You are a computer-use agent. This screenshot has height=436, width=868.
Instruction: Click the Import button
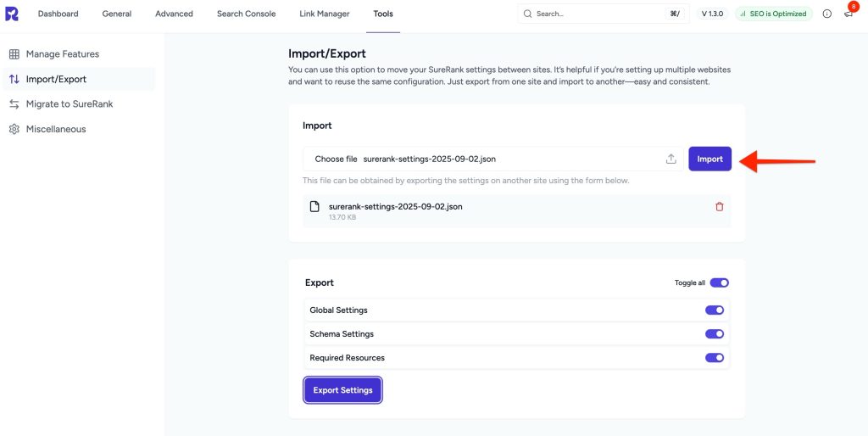pos(710,159)
